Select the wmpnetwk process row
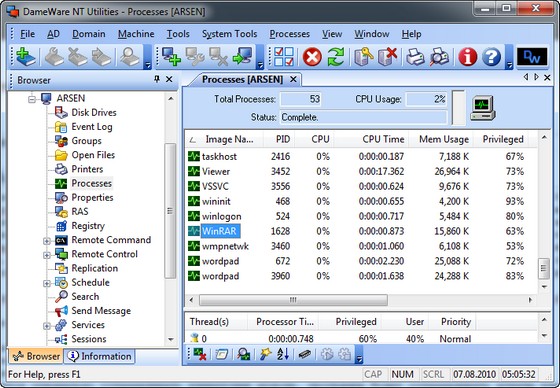This screenshot has height=388, width=560. coord(361,246)
